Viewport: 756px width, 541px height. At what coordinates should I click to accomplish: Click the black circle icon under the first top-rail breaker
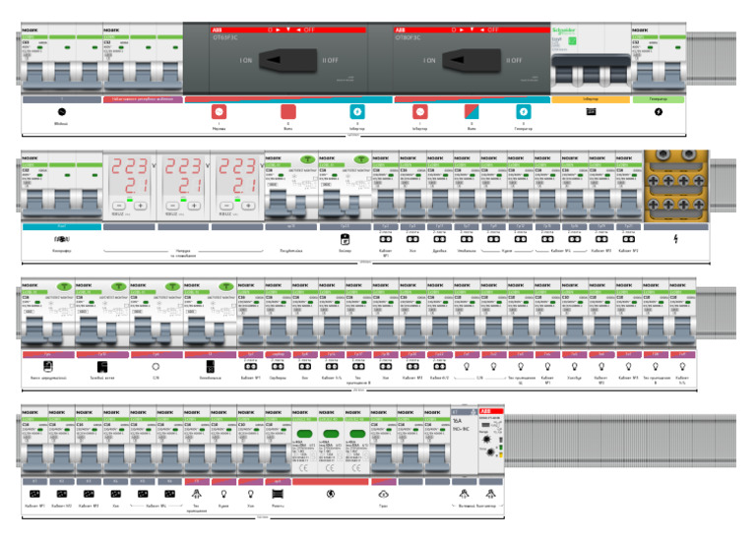pyautogui.click(x=62, y=112)
